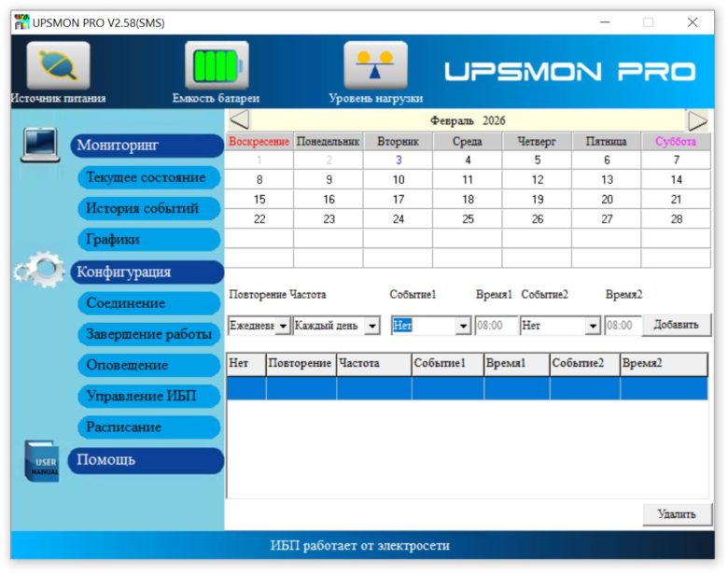Select February 22 in the calendar

pyautogui.click(x=259, y=219)
